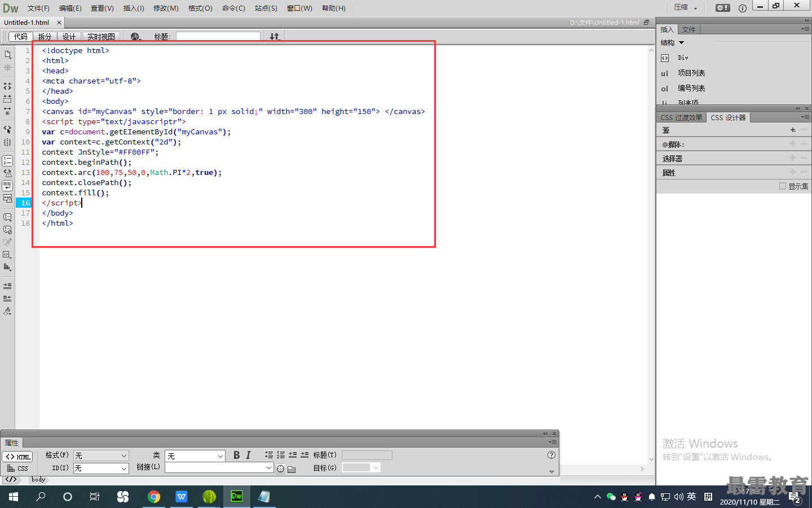This screenshot has width=812, height=508.
Task: Click Format Source Code icon
Action: (x=7, y=311)
